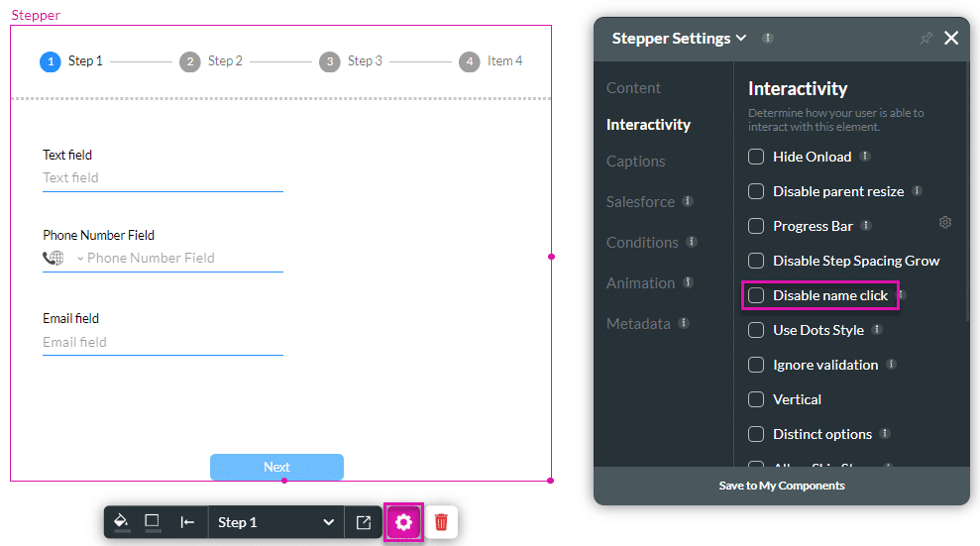Open the Content settings tab
The height and width of the screenshot is (546, 980).
pyautogui.click(x=633, y=88)
